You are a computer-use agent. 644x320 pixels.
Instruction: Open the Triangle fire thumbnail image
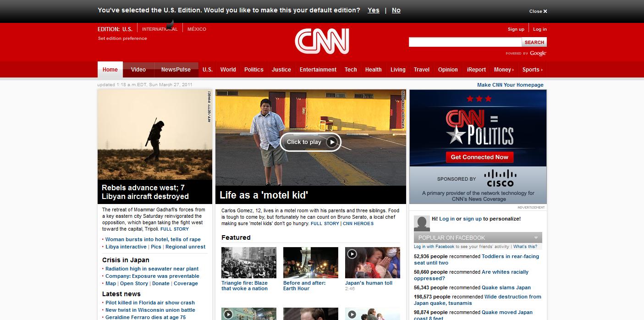point(248,263)
